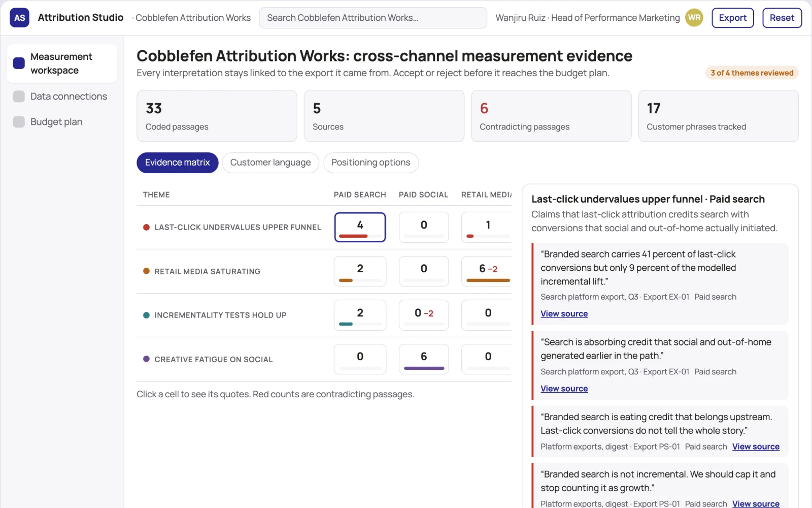Click the Retail media saturating theme label
The width and height of the screenshot is (812, 508).
pyautogui.click(x=207, y=272)
